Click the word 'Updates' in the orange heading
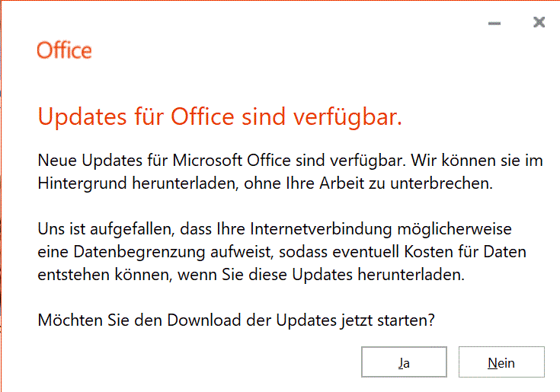560x392 pixels. (x=82, y=117)
